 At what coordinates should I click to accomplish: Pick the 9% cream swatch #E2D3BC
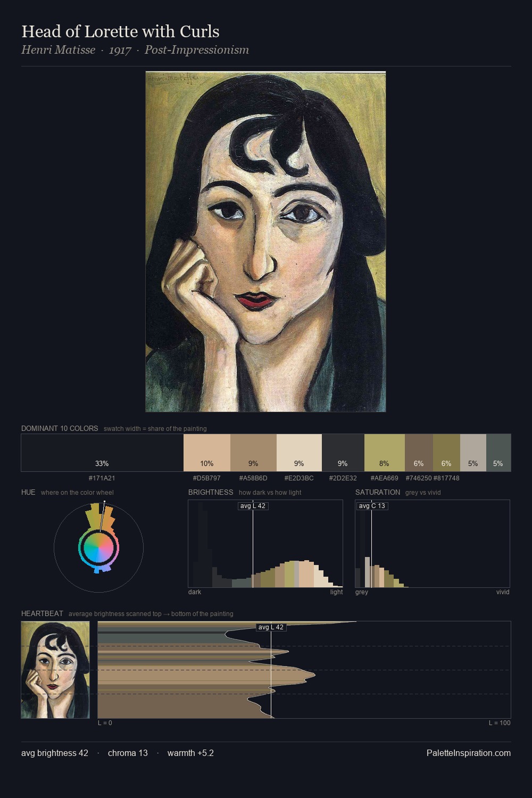299,453
